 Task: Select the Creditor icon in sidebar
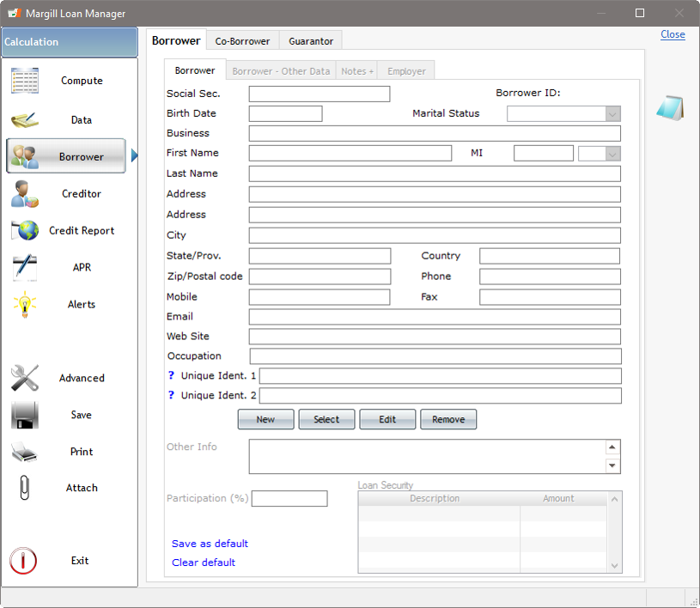pos(25,194)
